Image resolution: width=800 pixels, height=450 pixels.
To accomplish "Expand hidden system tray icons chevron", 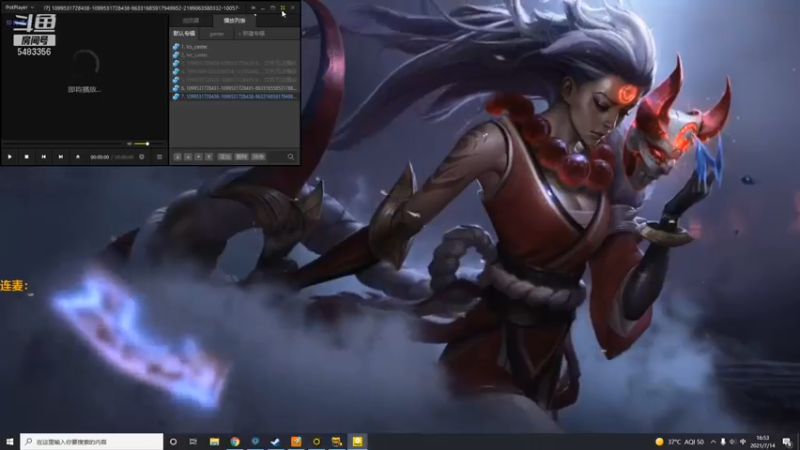I will [713, 442].
